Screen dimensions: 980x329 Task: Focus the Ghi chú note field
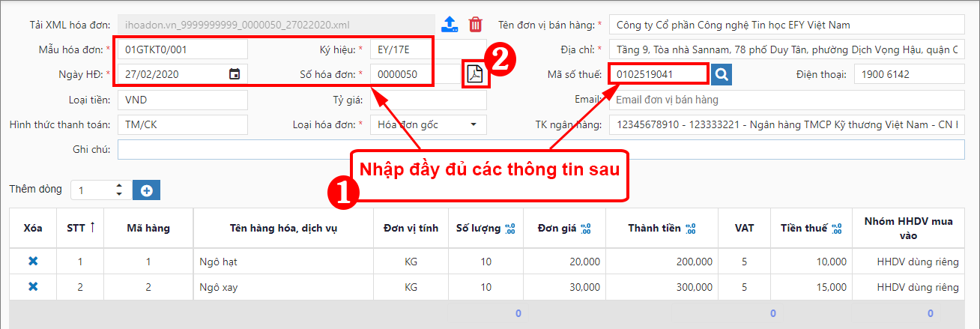click(x=541, y=150)
